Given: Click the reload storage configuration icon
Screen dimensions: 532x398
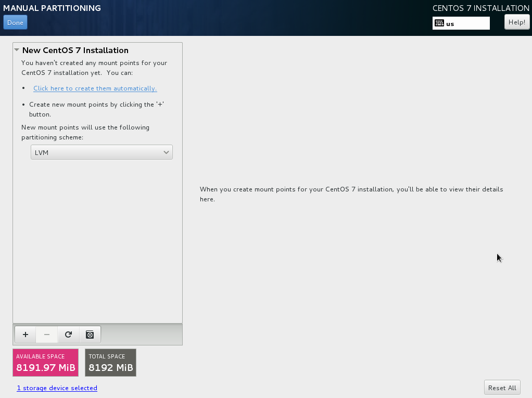Looking at the screenshot, I should [68, 335].
